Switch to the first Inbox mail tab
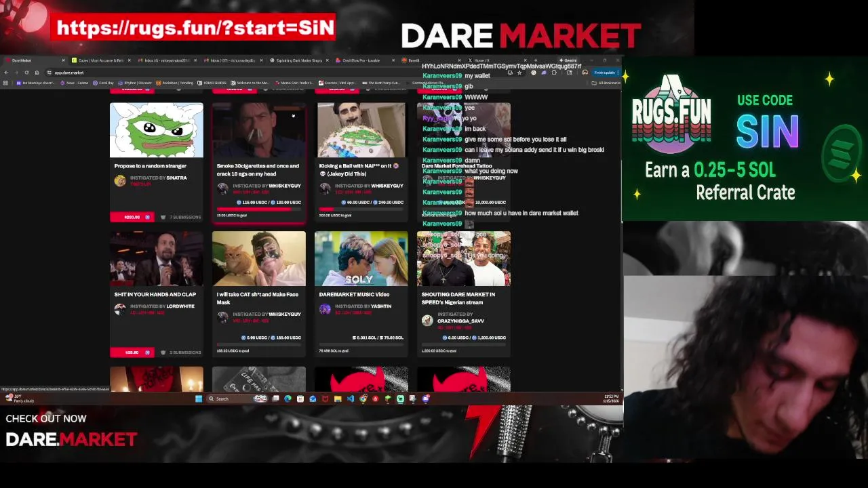Image resolution: width=868 pixels, height=488 pixels. click(x=166, y=60)
